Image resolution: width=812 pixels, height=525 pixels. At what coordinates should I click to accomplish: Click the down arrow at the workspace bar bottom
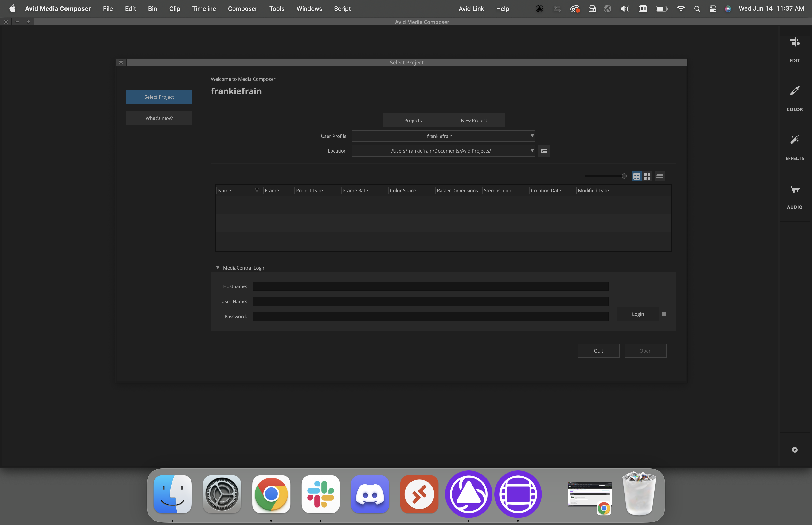point(795,450)
